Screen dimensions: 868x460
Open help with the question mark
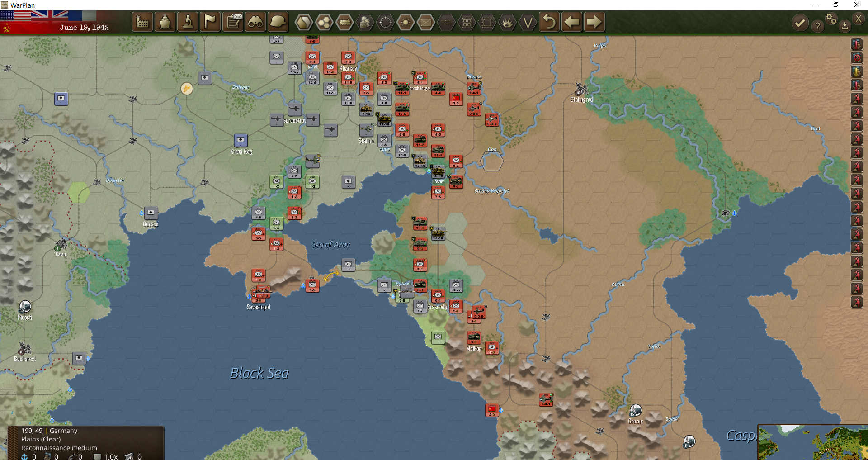[x=817, y=26]
